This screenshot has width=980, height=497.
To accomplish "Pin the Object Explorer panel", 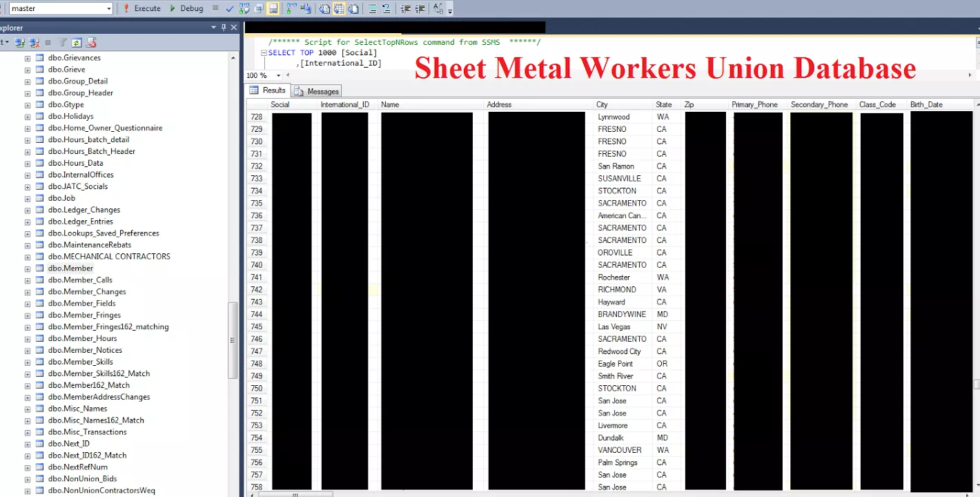I will (x=223, y=27).
